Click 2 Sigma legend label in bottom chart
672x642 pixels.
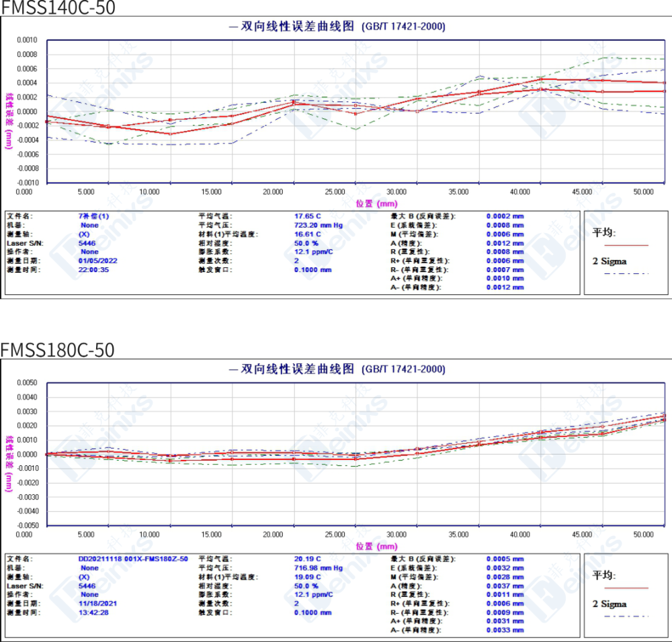coord(609,604)
